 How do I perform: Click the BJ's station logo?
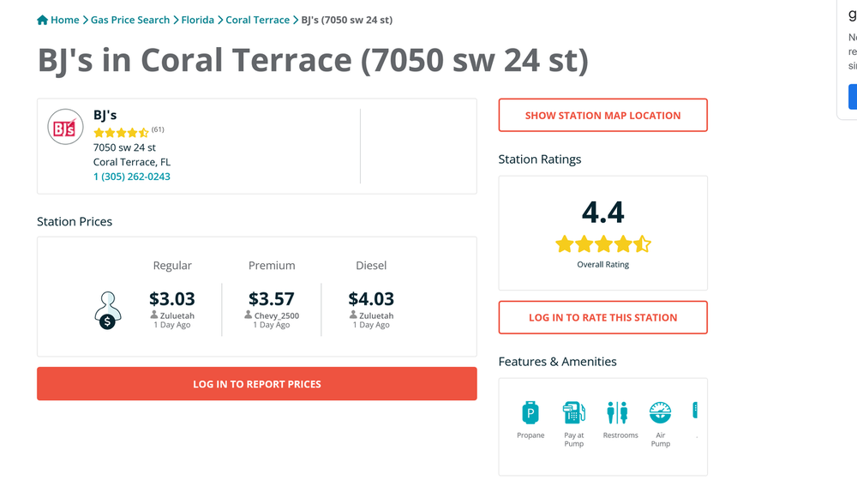pos(65,127)
